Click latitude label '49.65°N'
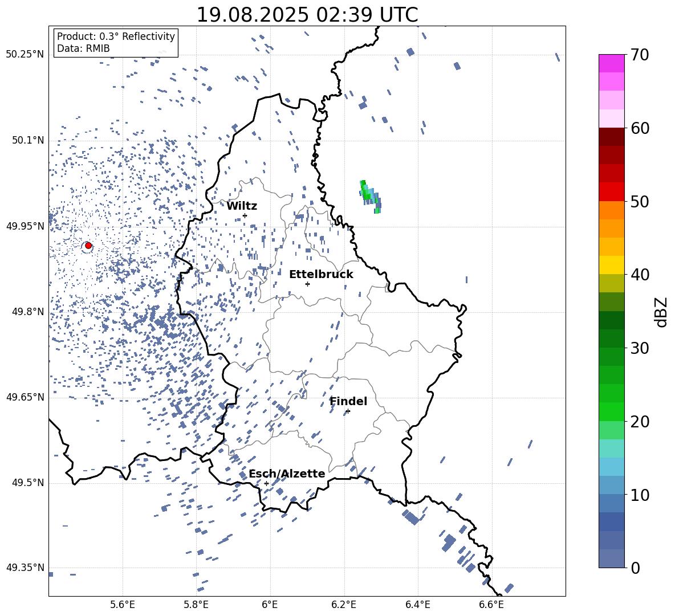675x616 pixels. tap(25, 397)
